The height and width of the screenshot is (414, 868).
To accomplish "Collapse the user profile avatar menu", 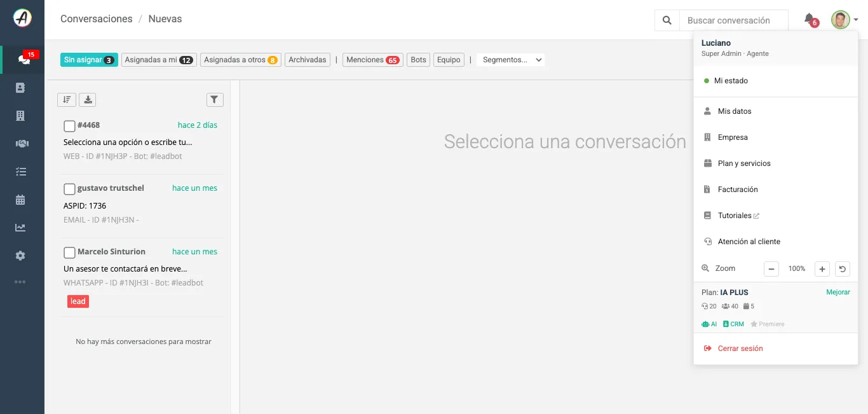I will pyautogui.click(x=844, y=20).
